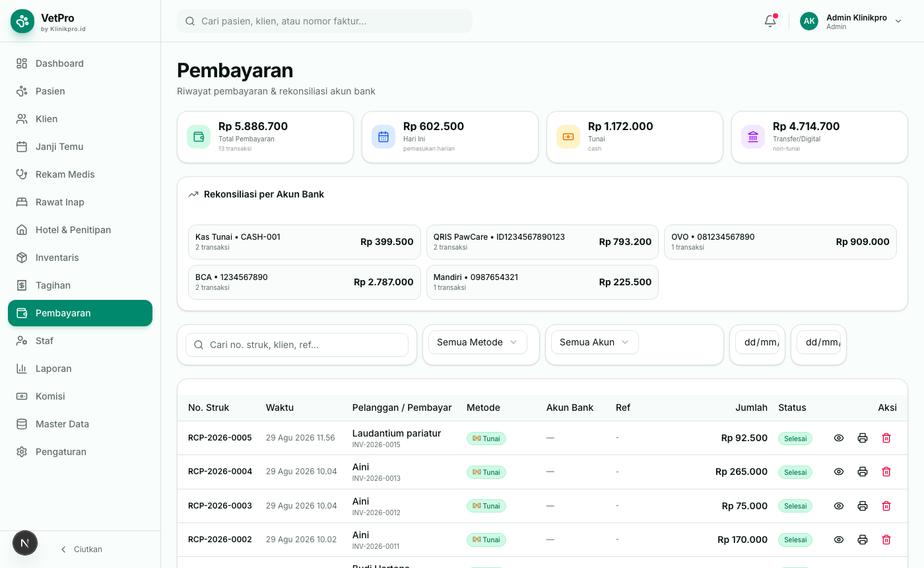Click the Tunai cash icon
Viewport: 924px width, 568px height.
(x=568, y=137)
